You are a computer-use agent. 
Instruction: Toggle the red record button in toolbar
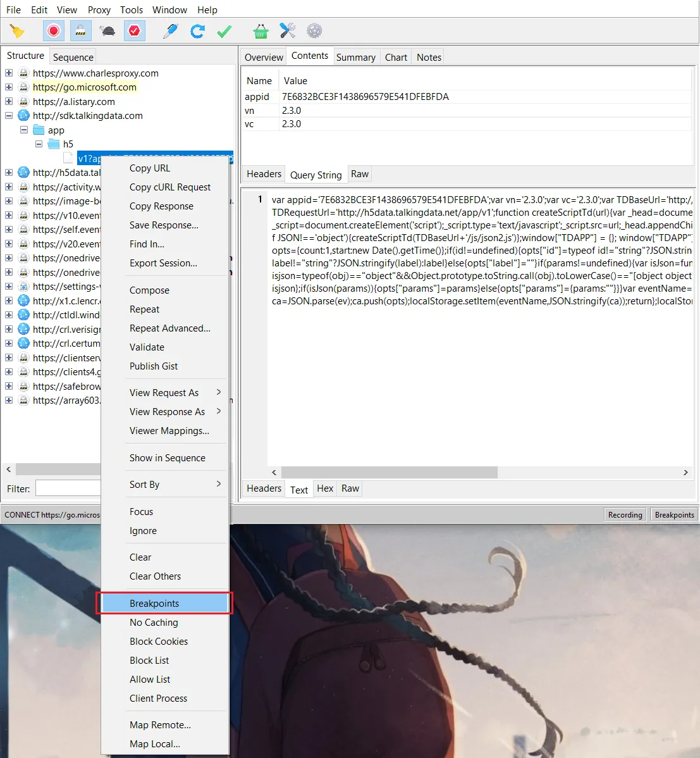(x=54, y=32)
